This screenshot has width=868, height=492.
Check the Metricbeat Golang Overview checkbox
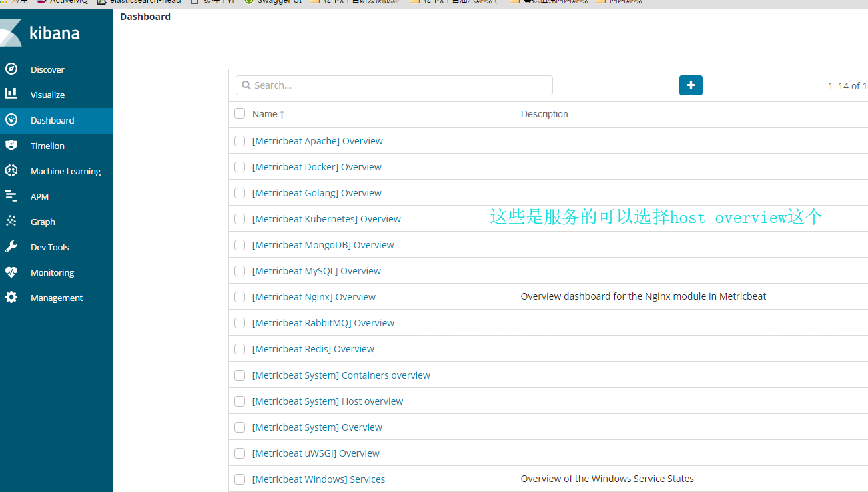click(240, 193)
